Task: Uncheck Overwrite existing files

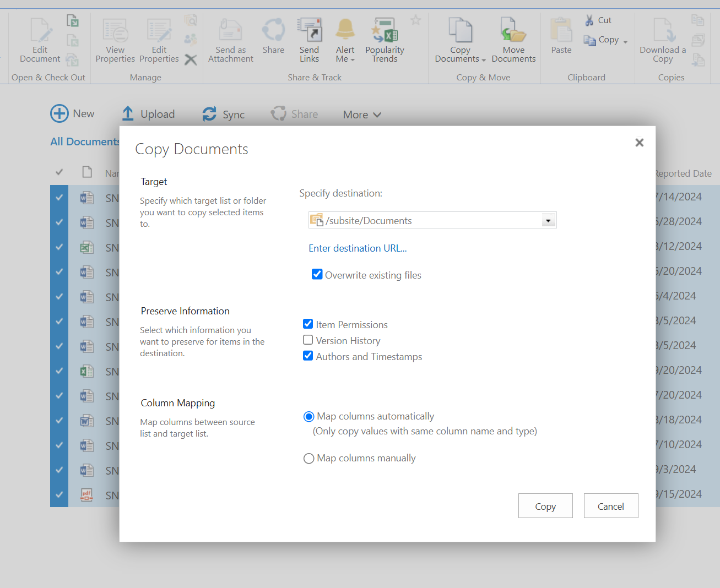Action: coord(317,274)
